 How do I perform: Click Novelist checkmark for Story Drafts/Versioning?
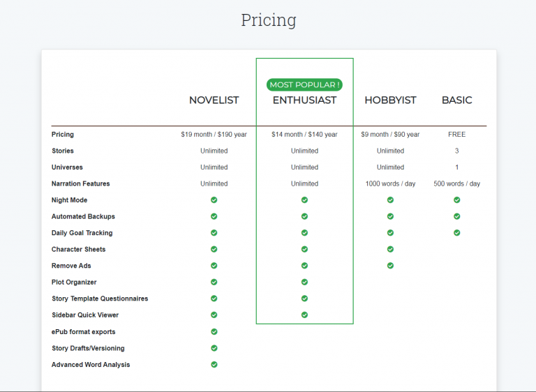point(214,348)
